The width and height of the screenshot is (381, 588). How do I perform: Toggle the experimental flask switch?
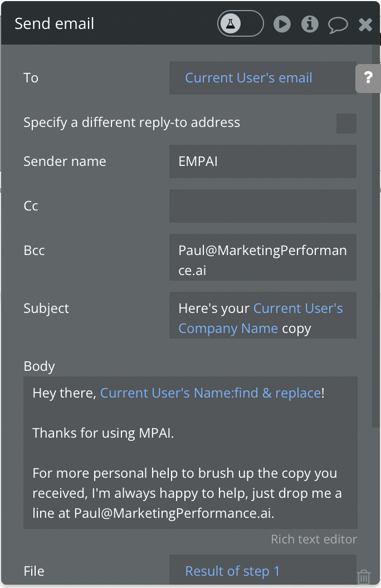pos(240,23)
